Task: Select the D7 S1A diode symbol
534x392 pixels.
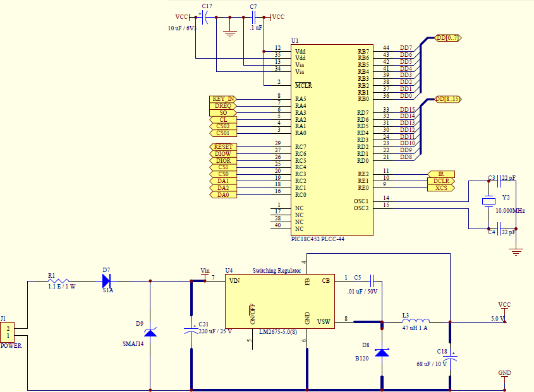Action: pyautogui.click(x=107, y=281)
